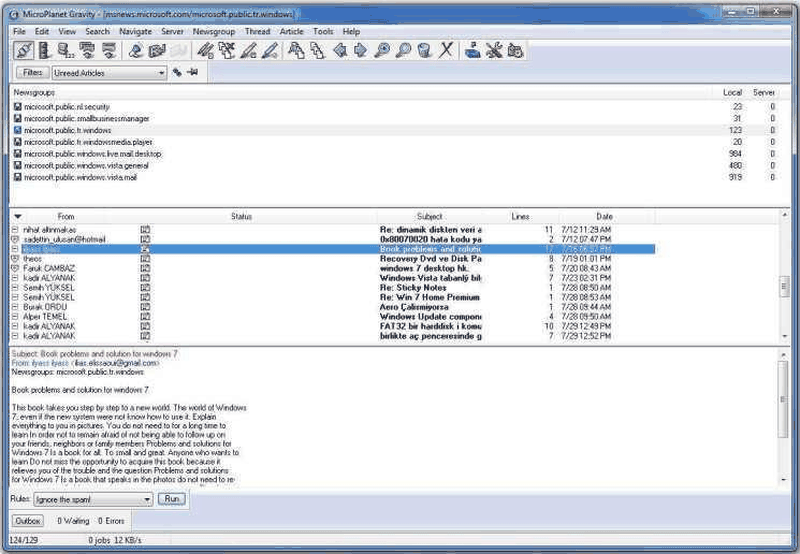800x554 pixels.
Task: Click the thread list scroll-down arrow
Action: (x=785, y=336)
